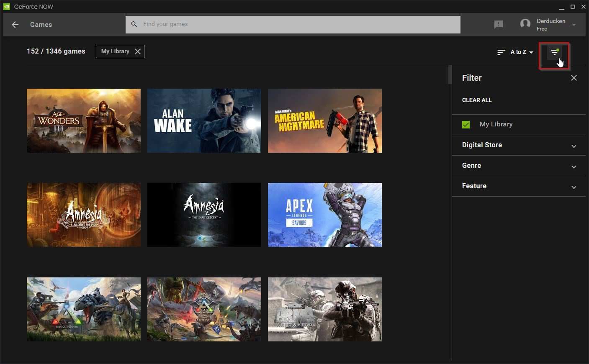This screenshot has height=364, width=589.
Task: Open Amnesia: A Machine for Pigs tile
Action: click(x=84, y=215)
